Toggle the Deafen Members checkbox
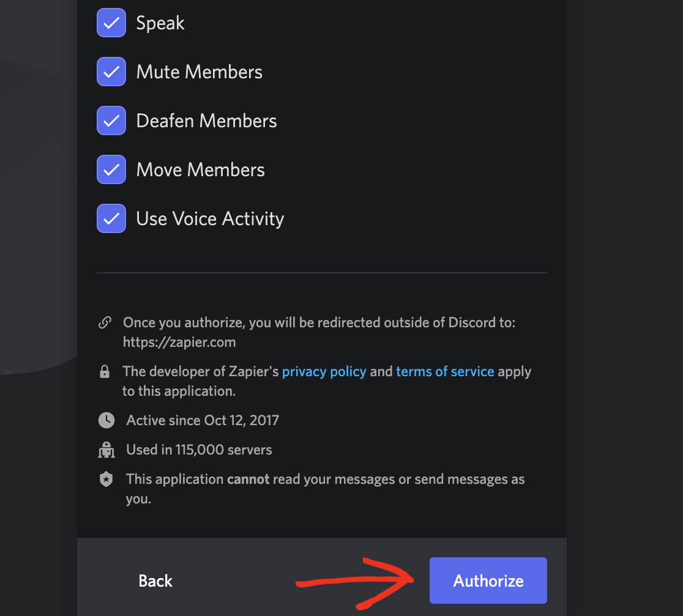The image size is (683, 616). (111, 121)
